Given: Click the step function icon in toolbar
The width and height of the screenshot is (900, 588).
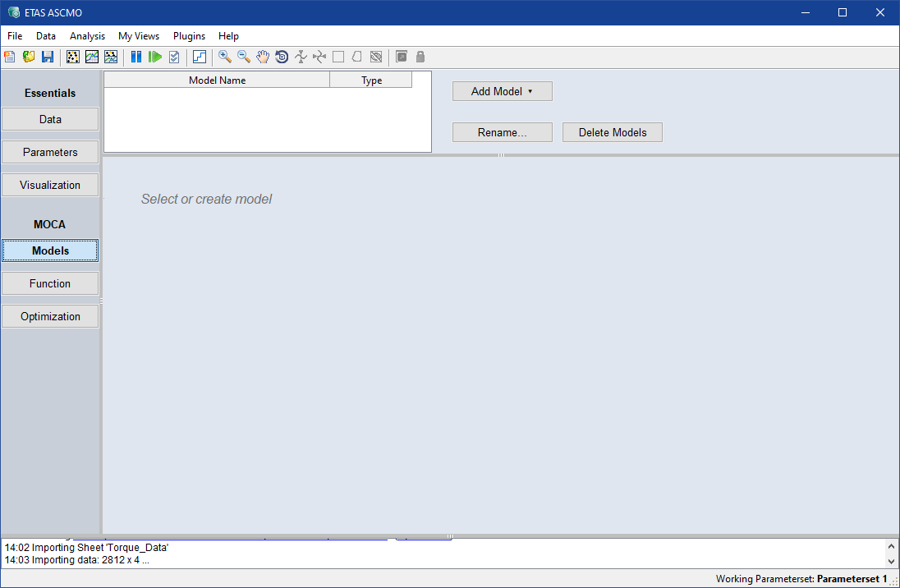Looking at the screenshot, I should (x=200, y=57).
